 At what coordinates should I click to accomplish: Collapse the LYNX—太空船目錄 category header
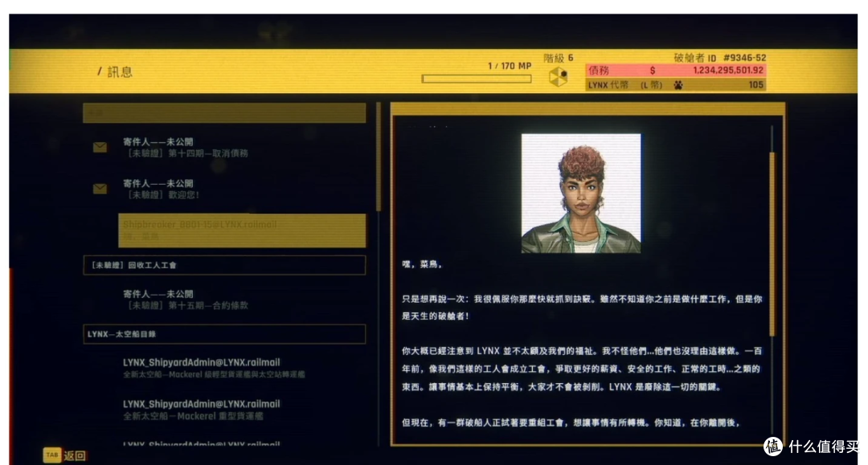point(224,334)
